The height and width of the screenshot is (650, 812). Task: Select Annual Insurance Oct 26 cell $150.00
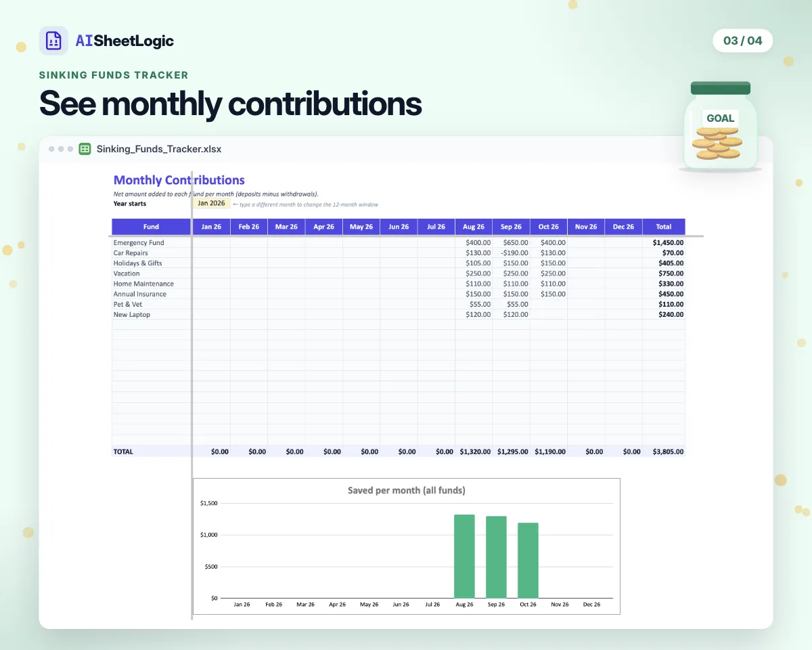point(549,294)
